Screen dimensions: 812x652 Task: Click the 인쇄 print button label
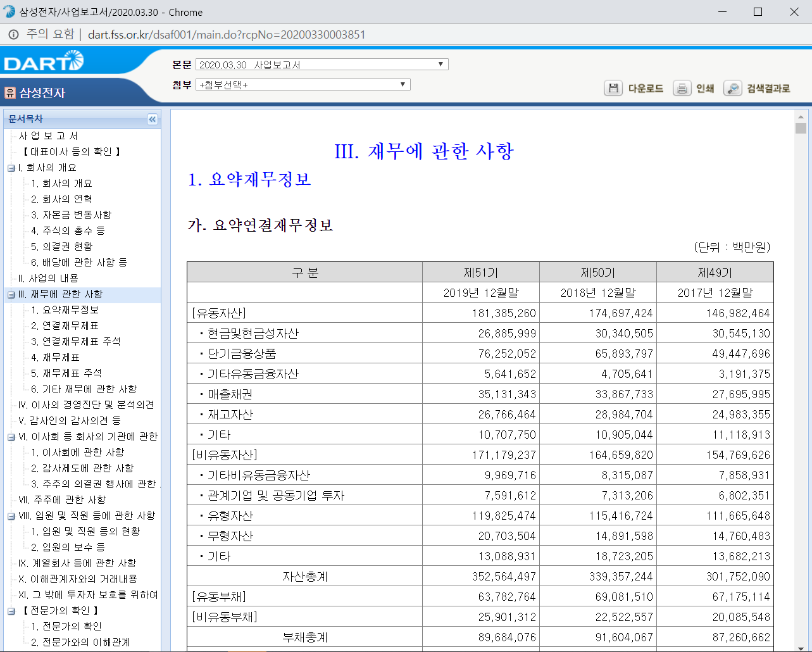pos(705,89)
